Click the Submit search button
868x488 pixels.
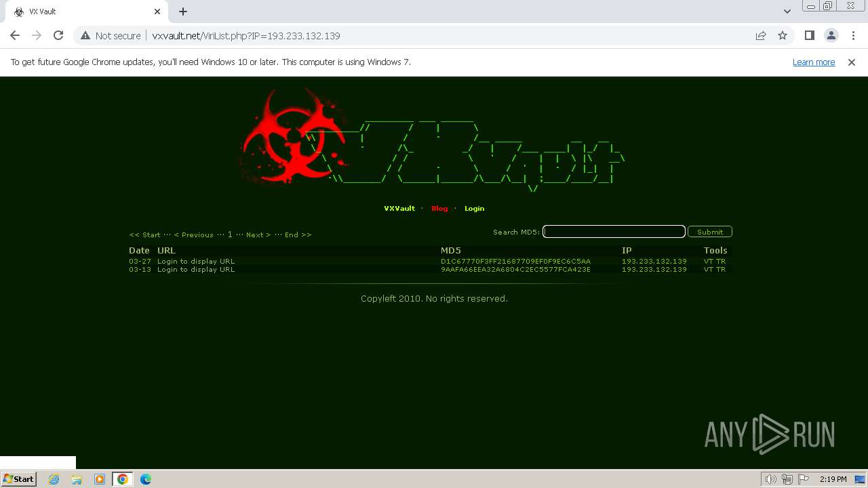(x=710, y=232)
